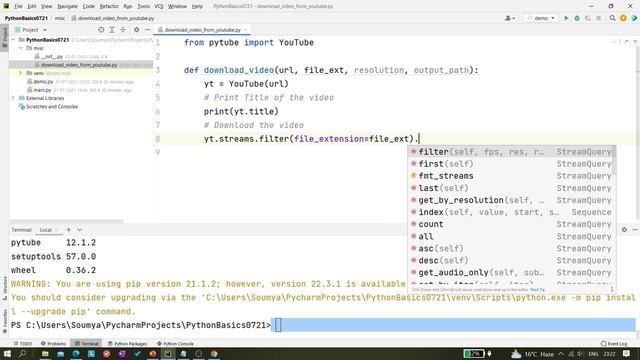The width and height of the screenshot is (640, 360).
Task: Expand External Libraries node
Action: pos(13,98)
